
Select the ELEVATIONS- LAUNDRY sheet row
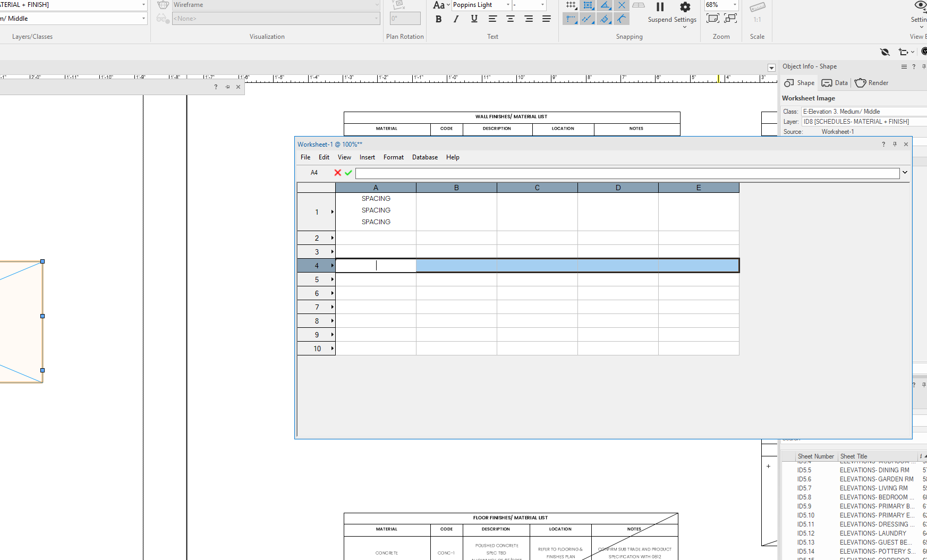pos(872,533)
